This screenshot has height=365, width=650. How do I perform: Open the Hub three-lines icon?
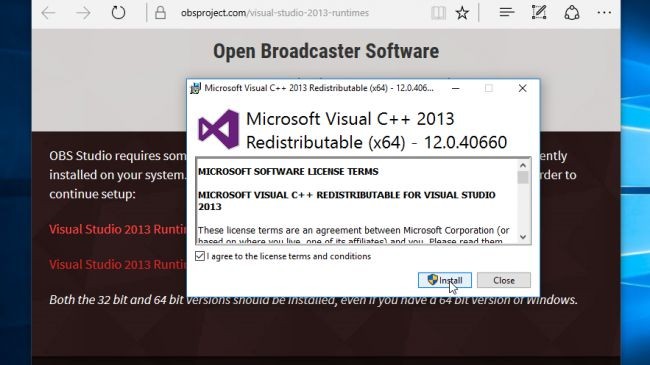click(x=507, y=12)
